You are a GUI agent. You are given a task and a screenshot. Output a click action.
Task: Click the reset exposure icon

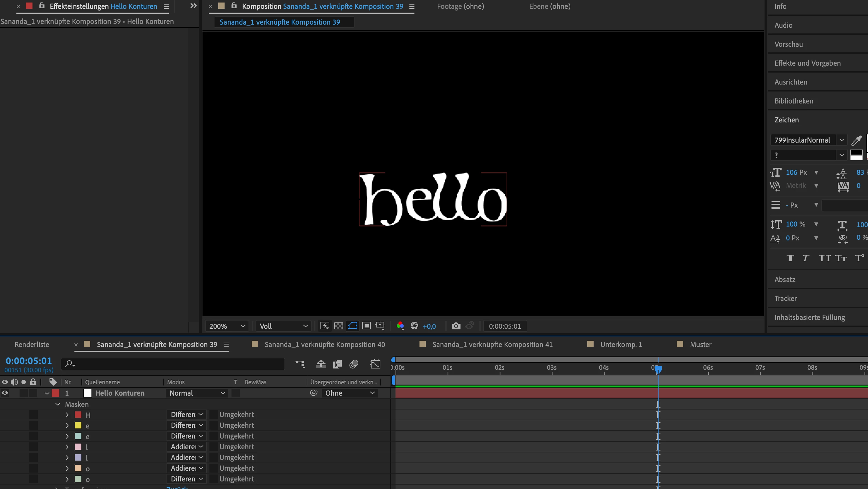414,326
